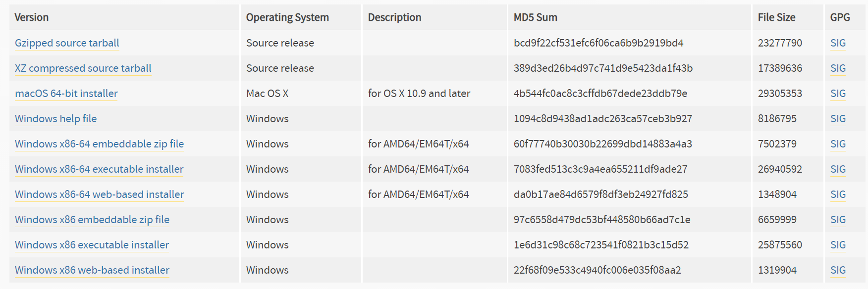Viewport: 868px width, 289px height.
Task: Click the macOS 64-bit installer link
Action: (x=66, y=94)
